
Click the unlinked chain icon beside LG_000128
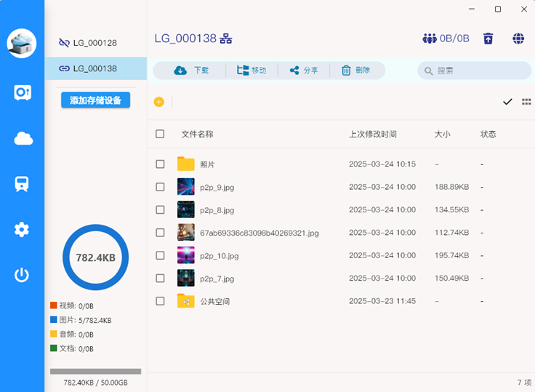[64, 43]
